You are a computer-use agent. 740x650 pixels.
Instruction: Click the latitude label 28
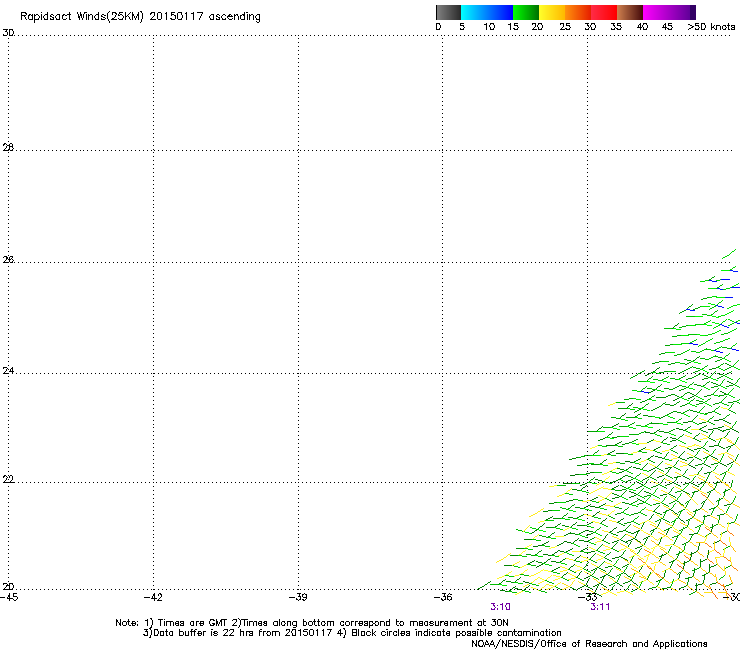8,147
